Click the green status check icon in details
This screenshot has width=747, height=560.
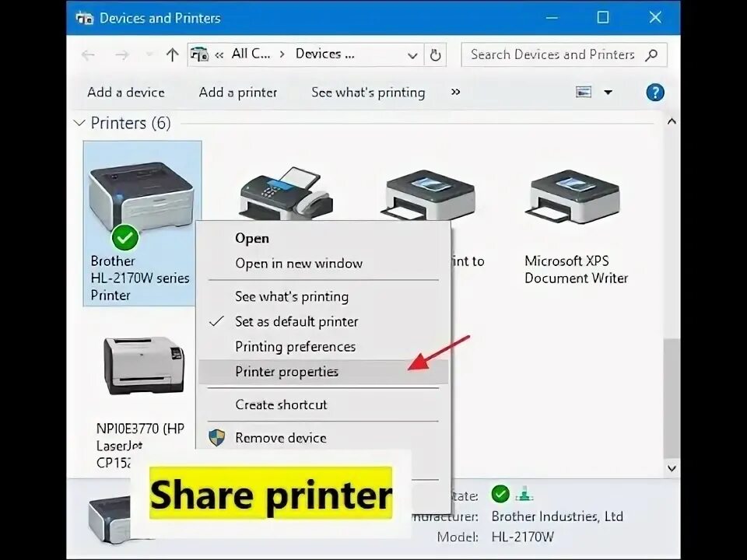tap(500, 495)
